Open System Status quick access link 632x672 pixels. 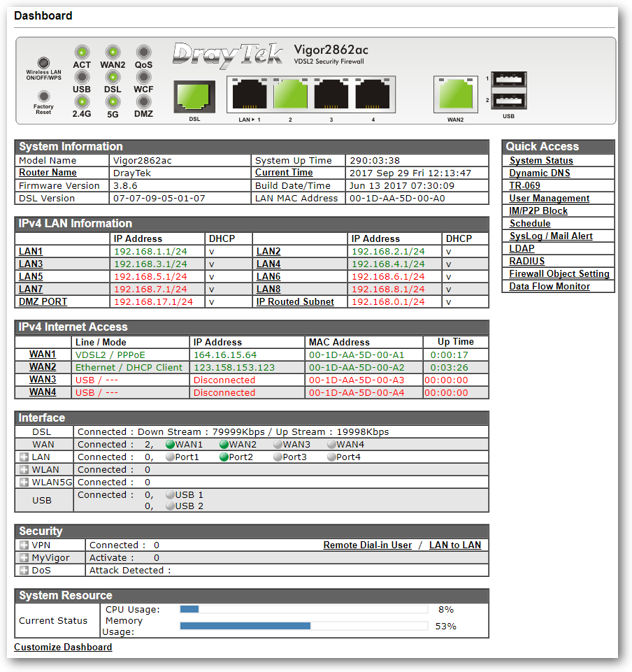click(541, 161)
